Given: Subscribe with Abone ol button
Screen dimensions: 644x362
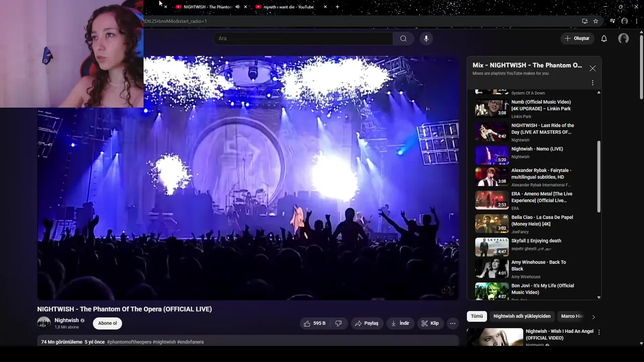Looking at the screenshot, I should pos(107,323).
